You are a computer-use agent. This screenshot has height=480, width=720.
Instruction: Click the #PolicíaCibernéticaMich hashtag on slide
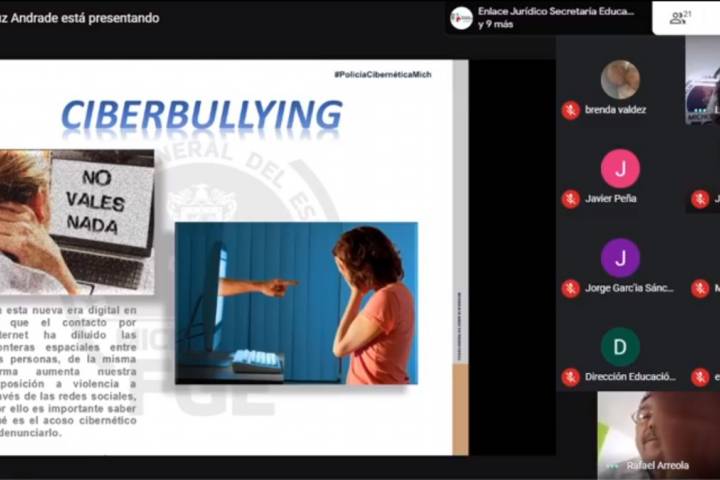pyautogui.click(x=383, y=75)
